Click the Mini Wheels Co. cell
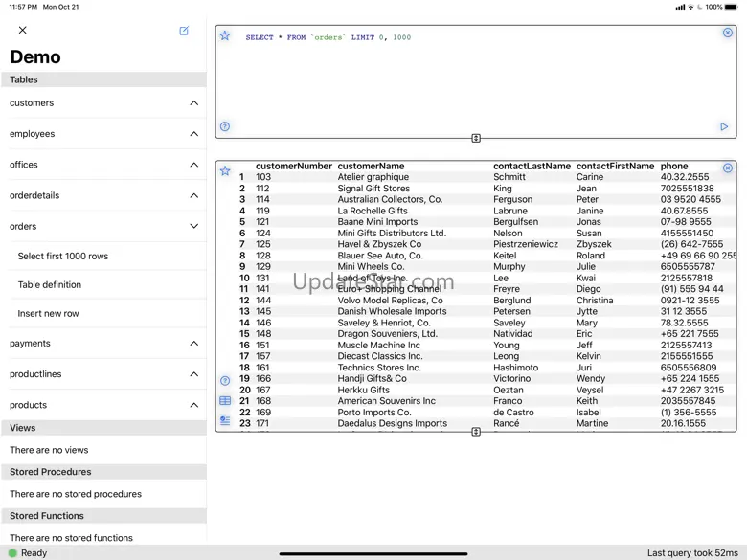Image resolution: width=747 pixels, height=560 pixels. click(x=371, y=266)
